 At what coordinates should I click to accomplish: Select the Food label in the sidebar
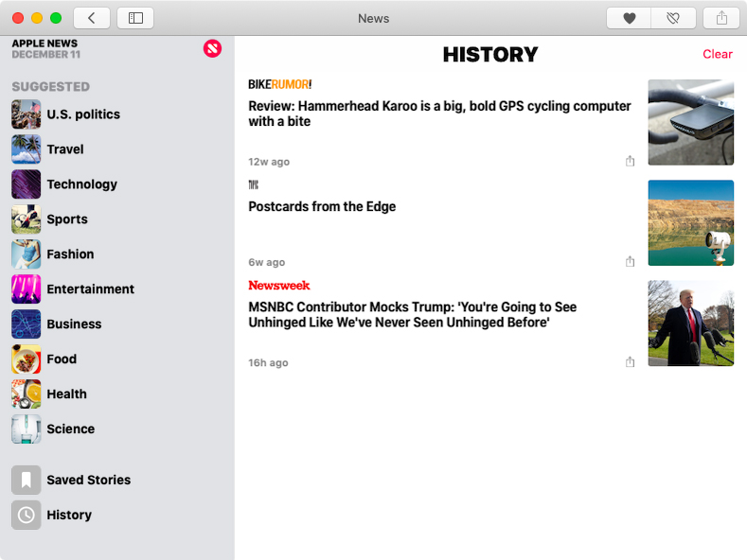(x=62, y=359)
